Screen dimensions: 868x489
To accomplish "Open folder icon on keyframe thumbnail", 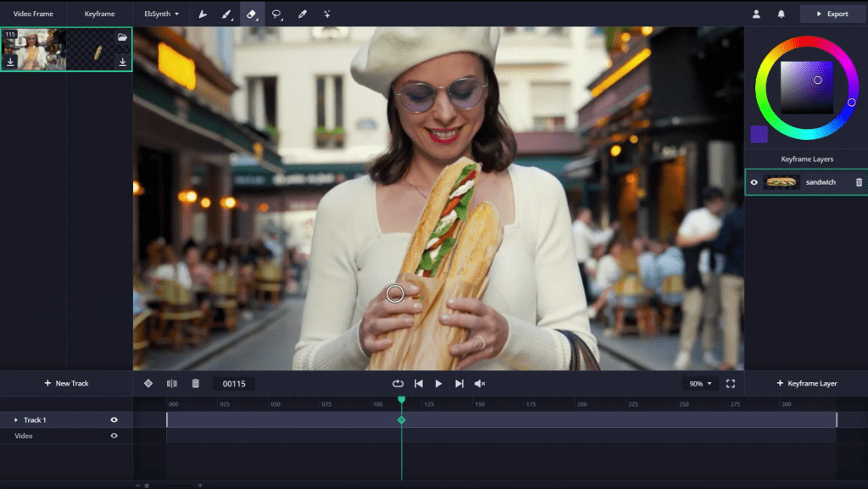I will tap(122, 37).
